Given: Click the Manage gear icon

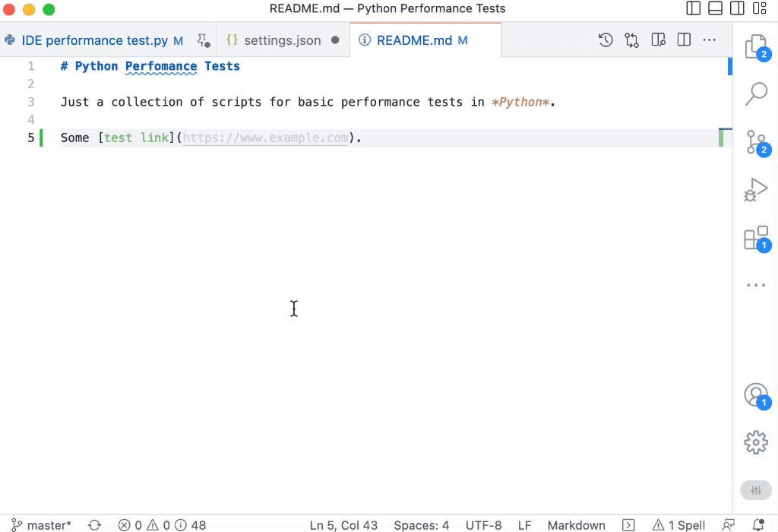Looking at the screenshot, I should [x=755, y=442].
